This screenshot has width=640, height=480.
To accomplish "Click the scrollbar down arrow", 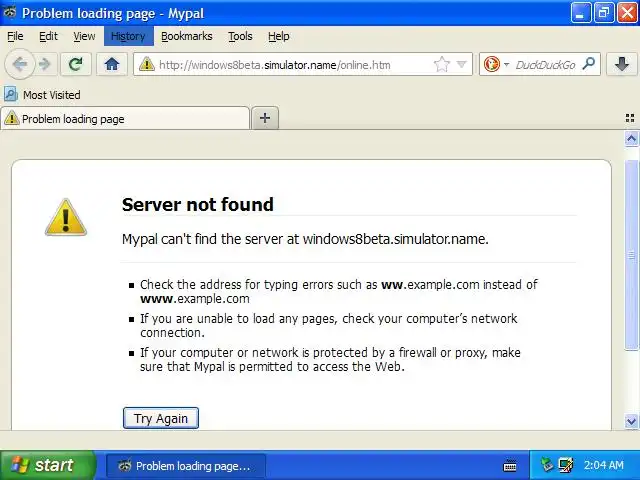I will 631,421.
